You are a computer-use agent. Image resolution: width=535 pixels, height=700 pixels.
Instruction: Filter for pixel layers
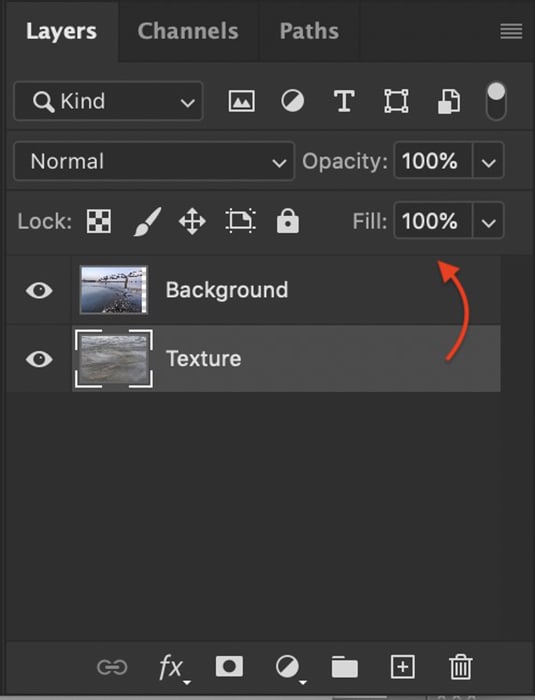[x=242, y=101]
